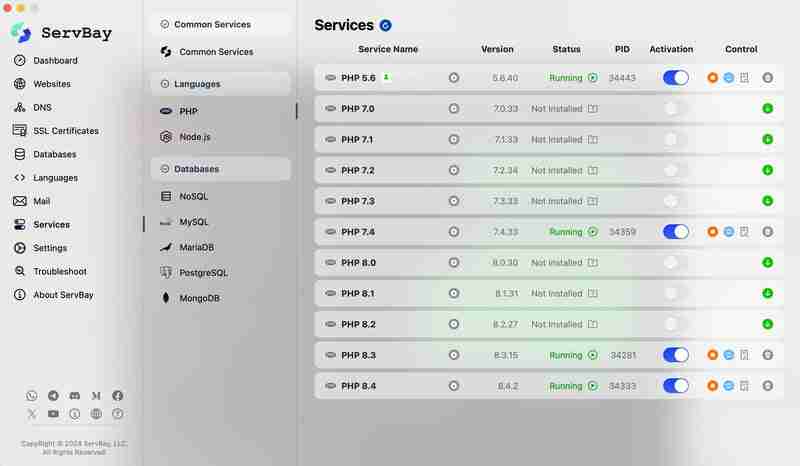
Task: Open the PHP 8.3 log file icon
Action: coord(744,355)
